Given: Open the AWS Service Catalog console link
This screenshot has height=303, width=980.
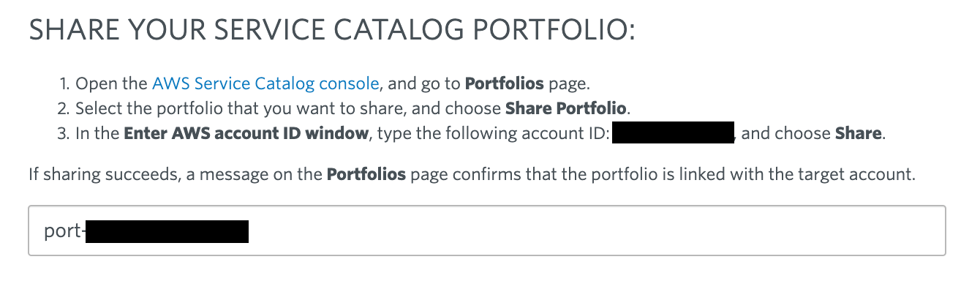Looking at the screenshot, I should [x=265, y=83].
